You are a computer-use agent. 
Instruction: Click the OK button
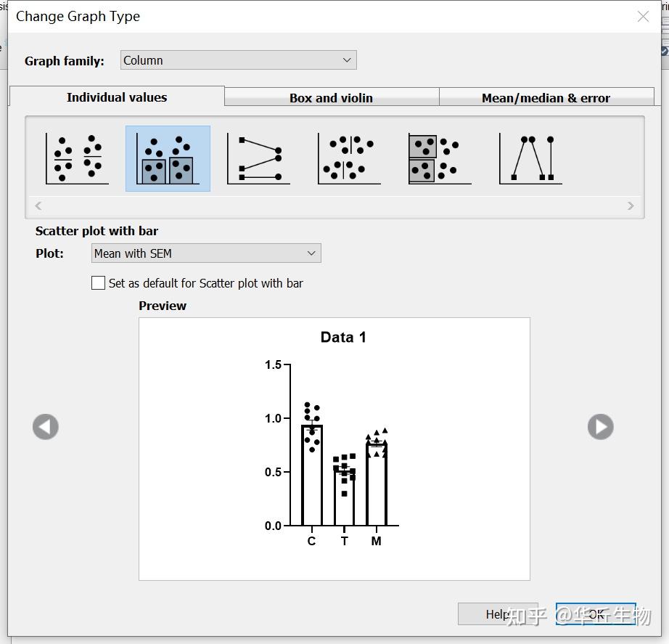[596, 614]
